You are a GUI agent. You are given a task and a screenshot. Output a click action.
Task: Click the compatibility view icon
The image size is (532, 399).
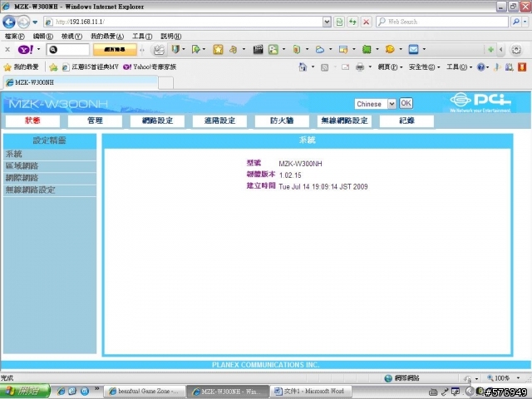(x=339, y=22)
